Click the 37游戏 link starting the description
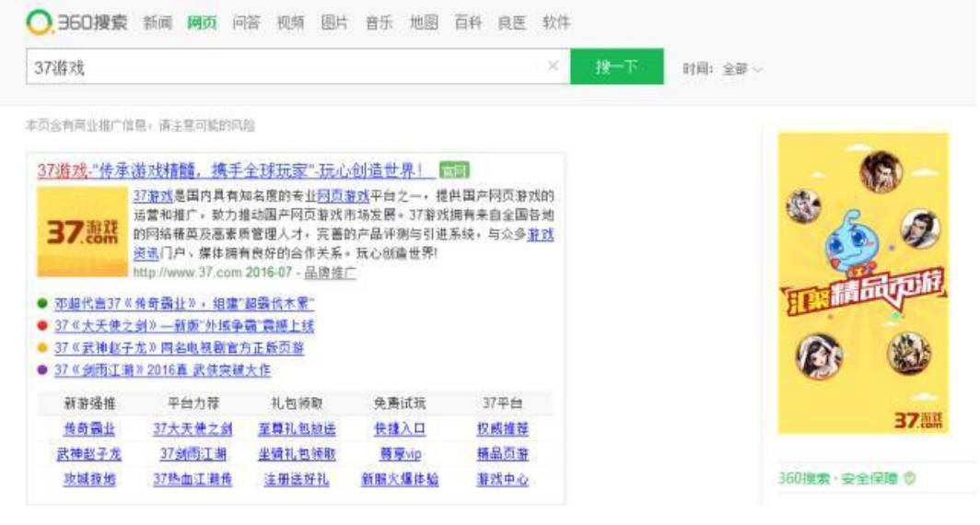This screenshot has width=980, height=525. pyautogui.click(x=153, y=195)
